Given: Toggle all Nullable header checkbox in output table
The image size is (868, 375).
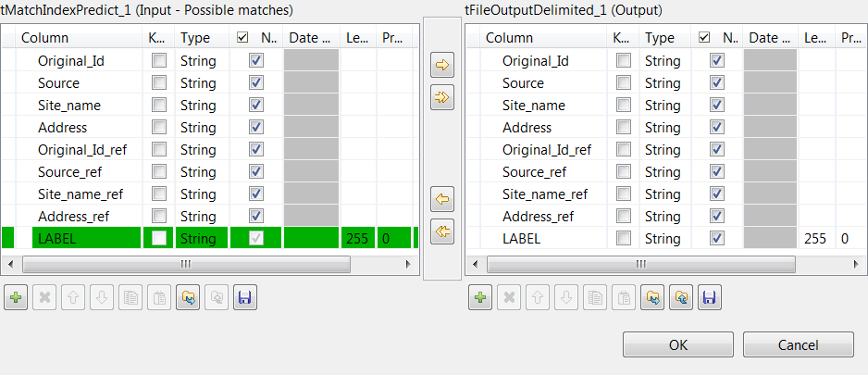Looking at the screenshot, I should (704, 38).
